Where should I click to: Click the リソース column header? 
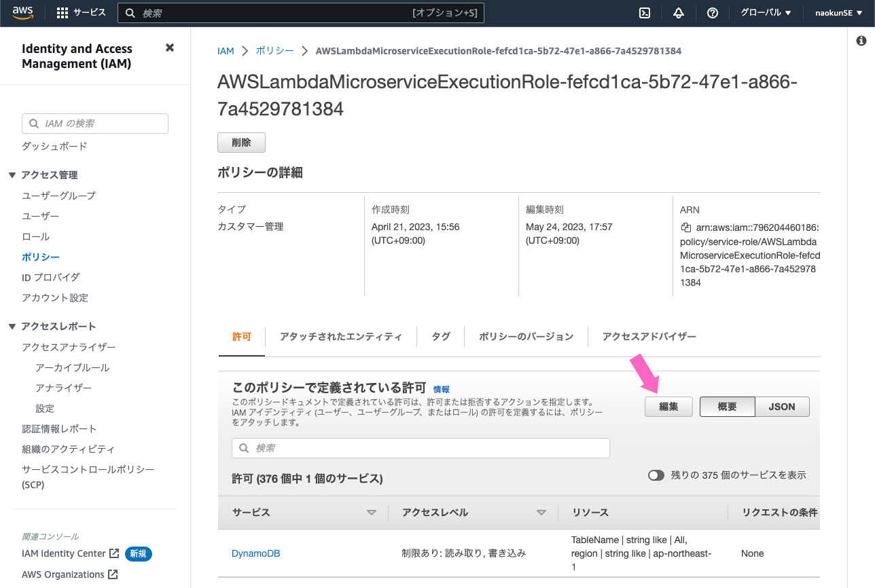590,513
